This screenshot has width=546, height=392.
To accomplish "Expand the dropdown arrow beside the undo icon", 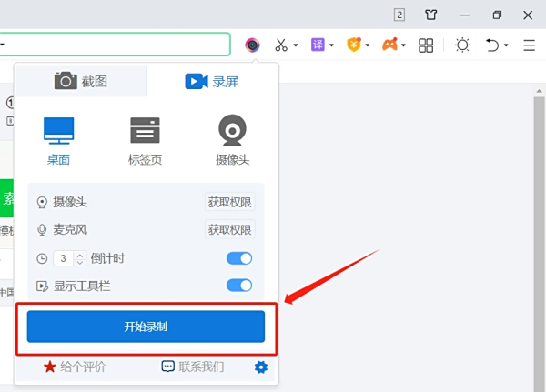I will (x=506, y=45).
